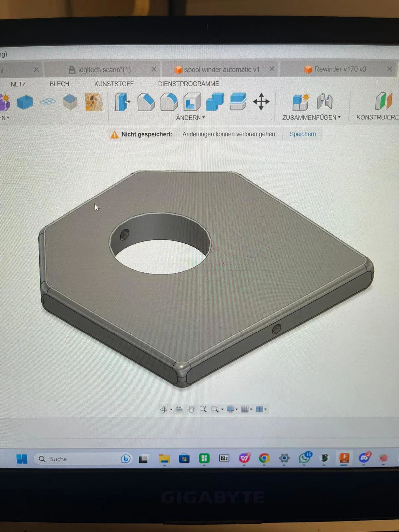399x532 pixels.
Task: Close the logitech scann*(1) tab
Action: (154, 69)
